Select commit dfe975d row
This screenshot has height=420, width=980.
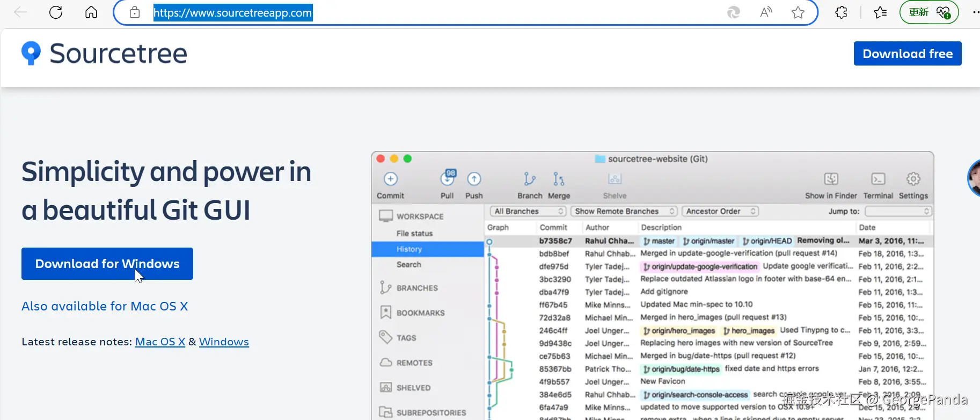coord(708,266)
